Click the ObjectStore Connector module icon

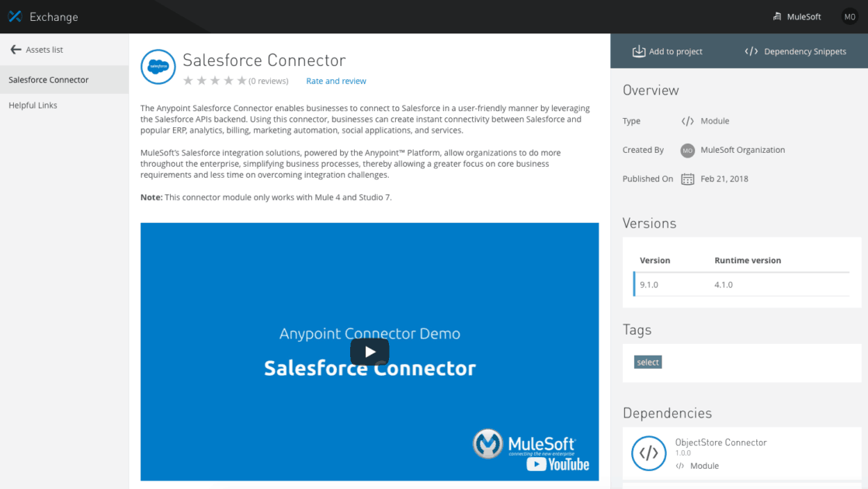pyautogui.click(x=649, y=453)
